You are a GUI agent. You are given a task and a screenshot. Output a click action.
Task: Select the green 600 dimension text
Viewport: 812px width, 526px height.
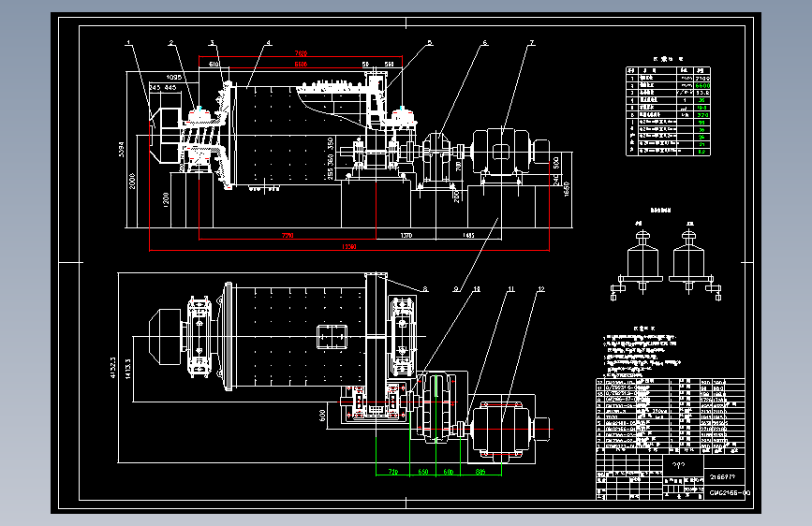(449, 472)
